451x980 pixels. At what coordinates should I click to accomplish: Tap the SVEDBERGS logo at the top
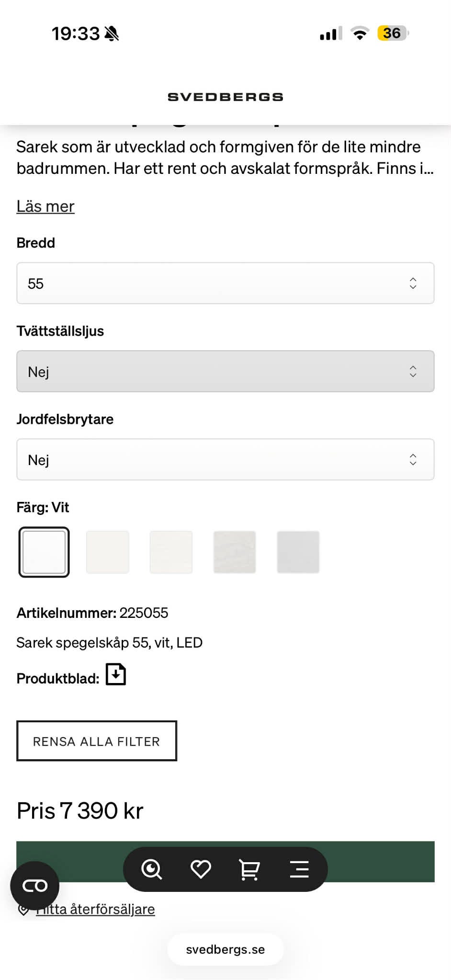pyautogui.click(x=225, y=96)
